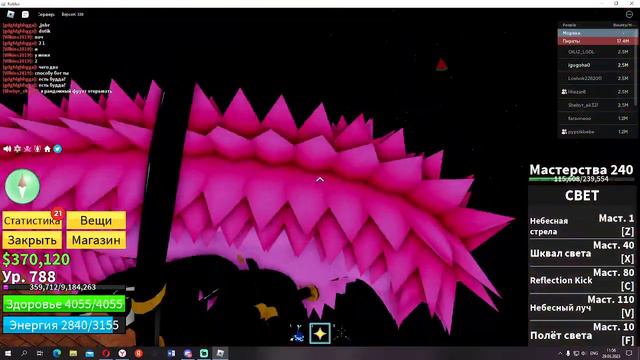Image resolution: width=640 pixels, height=360 pixels.
Task: Click the blue Энергия 2840/3155 bar
Action: (x=64, y=325)
